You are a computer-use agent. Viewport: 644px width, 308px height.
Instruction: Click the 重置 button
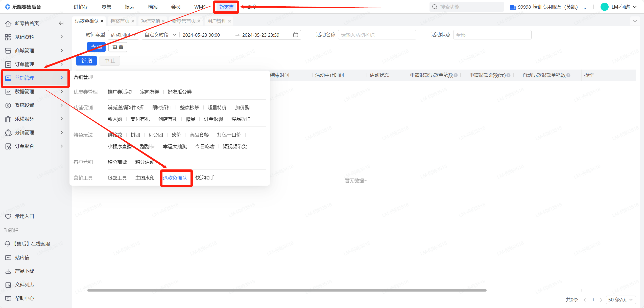118,47
